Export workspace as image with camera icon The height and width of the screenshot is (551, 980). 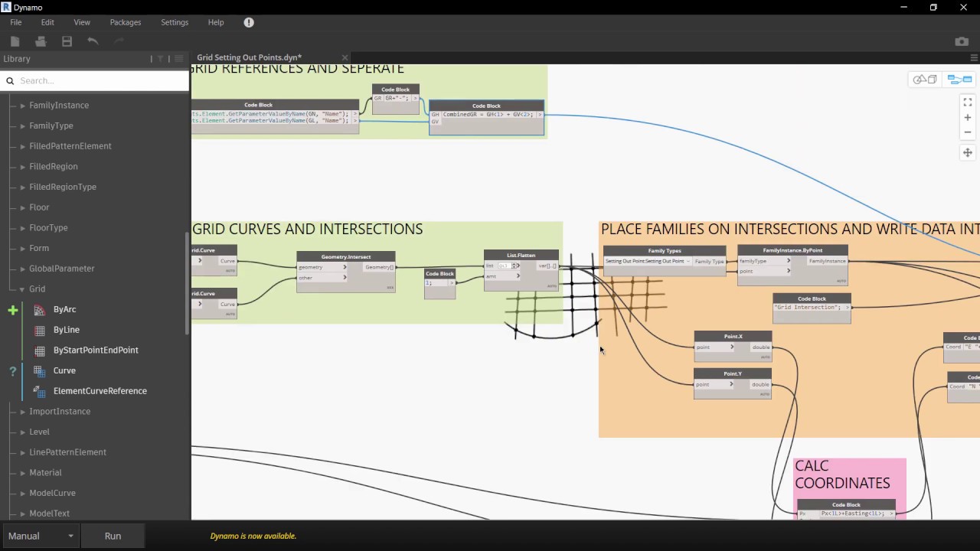[962, 41]
